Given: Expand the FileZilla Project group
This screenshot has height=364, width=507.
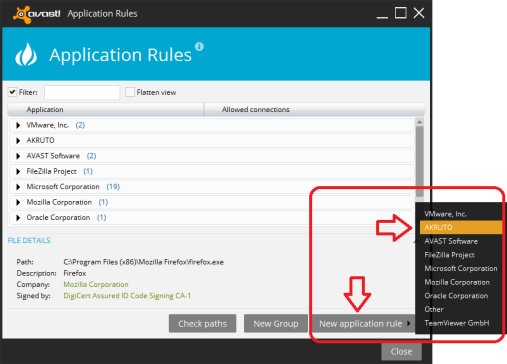Looking at the screenshot, I should tap(18, 171).
